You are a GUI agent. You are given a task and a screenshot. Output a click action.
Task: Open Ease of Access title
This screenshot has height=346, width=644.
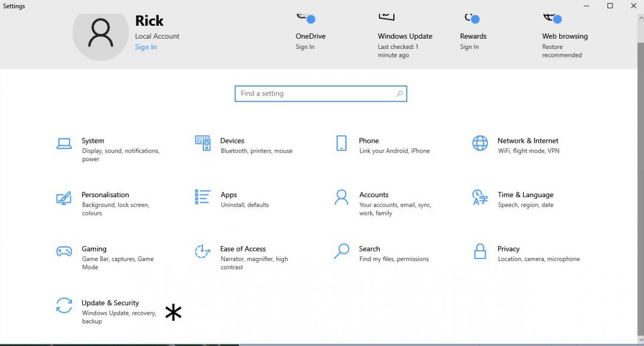[243, 249]
